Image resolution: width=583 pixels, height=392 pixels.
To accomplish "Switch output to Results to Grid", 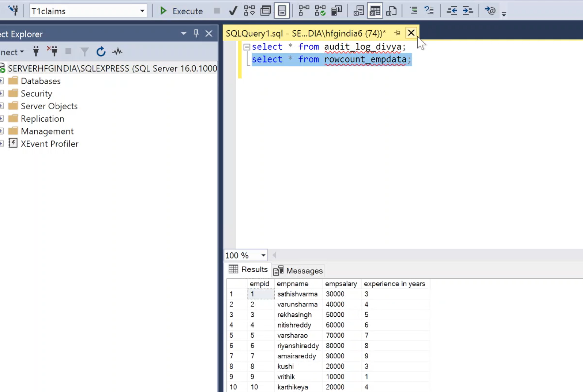I will [x=375, y=11].
